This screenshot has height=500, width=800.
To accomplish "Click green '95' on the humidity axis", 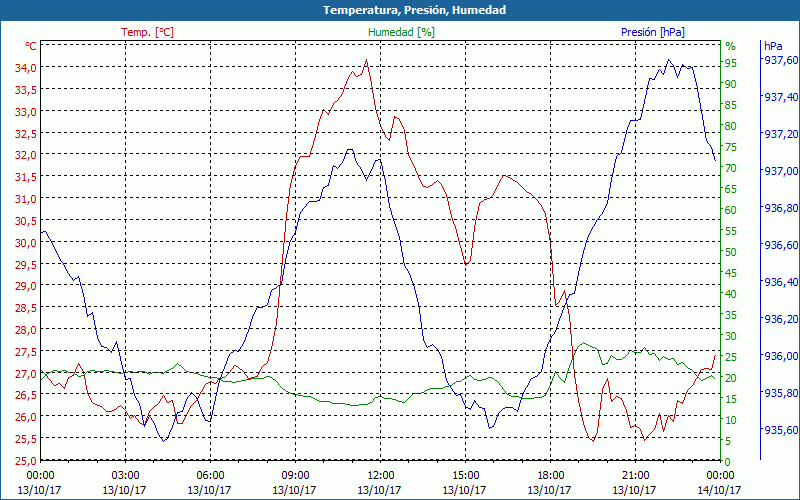I will 731,63.
